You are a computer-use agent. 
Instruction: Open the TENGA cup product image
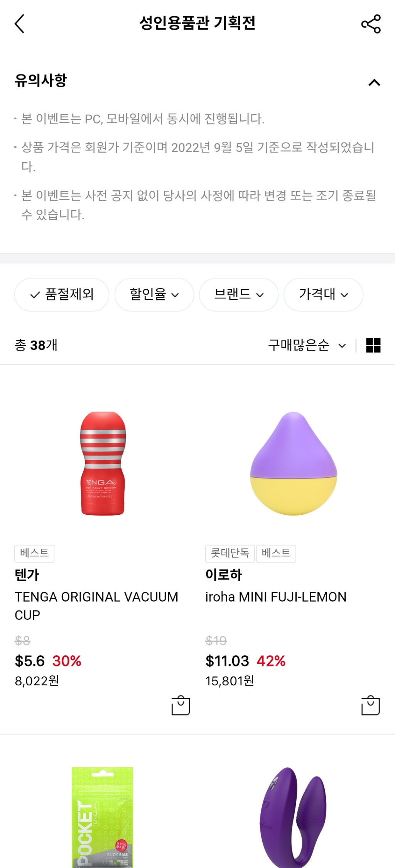coord(103,463)
